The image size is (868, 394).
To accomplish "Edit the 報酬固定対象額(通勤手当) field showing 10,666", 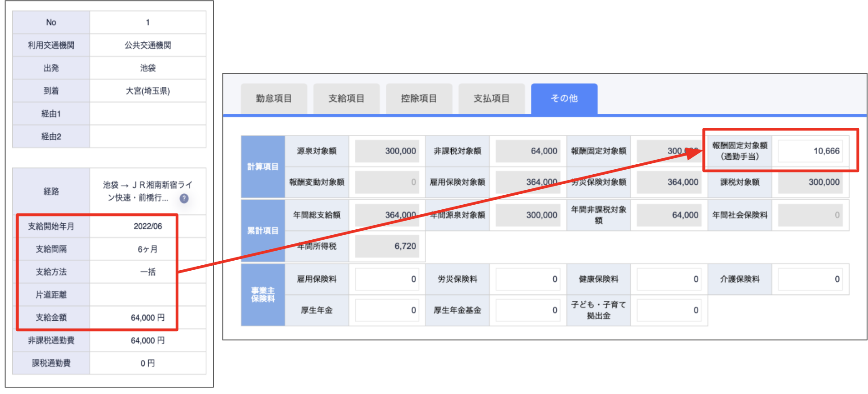I will click(x=810, y=151).
